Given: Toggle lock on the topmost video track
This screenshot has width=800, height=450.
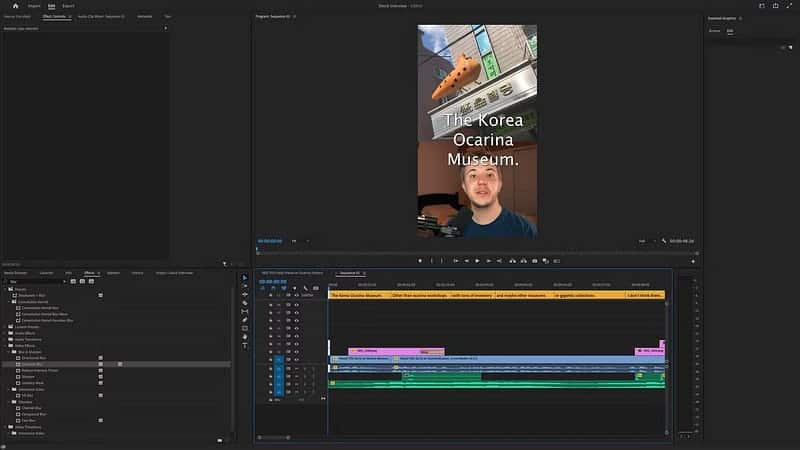Looking at the screenshot, I should point(271,295).
